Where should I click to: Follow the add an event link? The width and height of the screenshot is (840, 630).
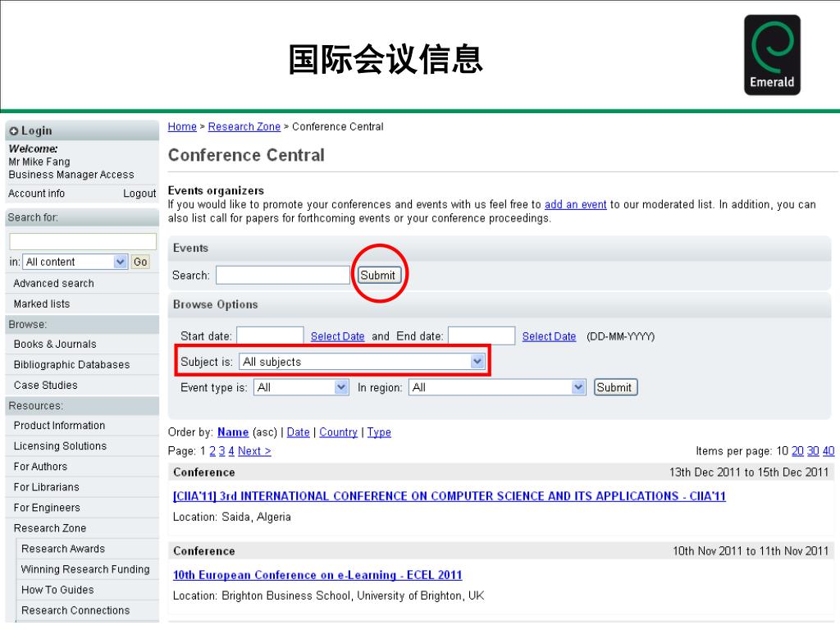pos(575,204)
